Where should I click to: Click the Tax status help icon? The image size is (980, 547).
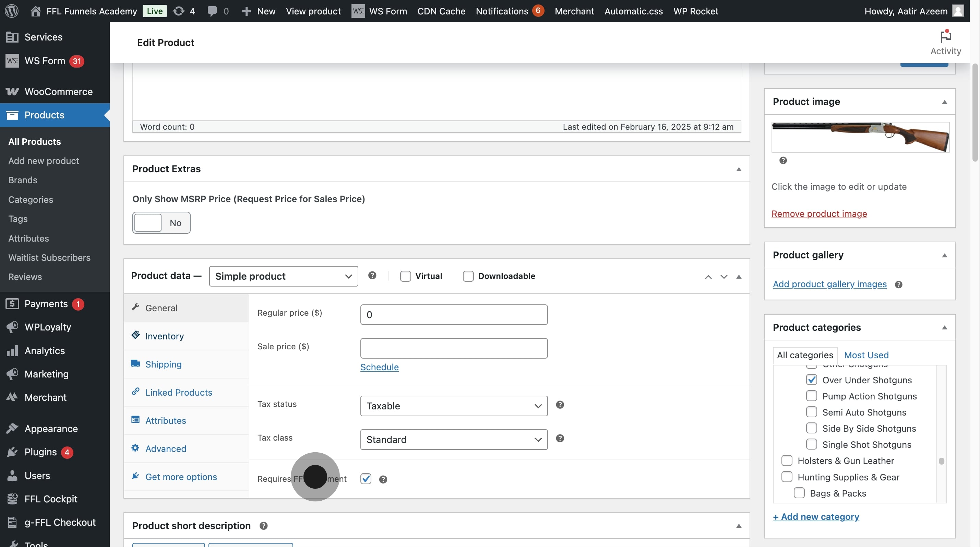[x=560, y=405]
